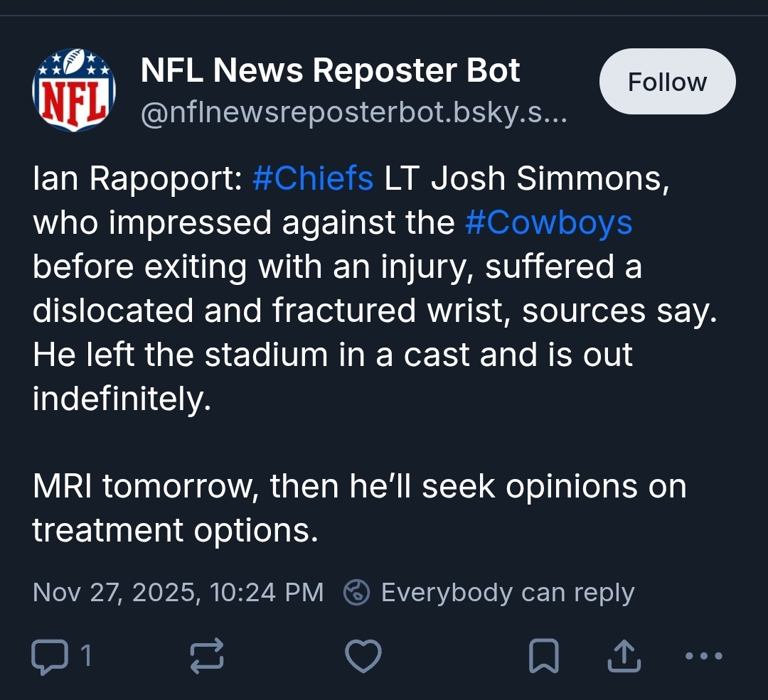Follow NFL News Reposter Bot
This screenshot has width=768, height=700.
point(667,82)
